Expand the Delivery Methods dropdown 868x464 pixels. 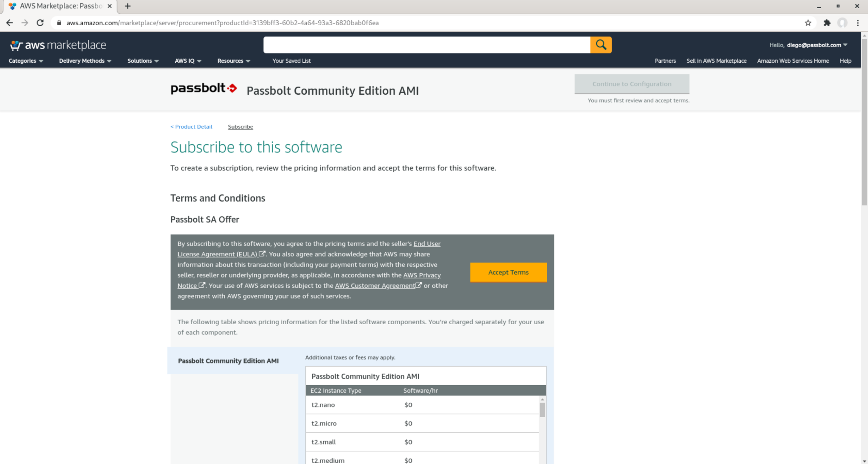84,61
